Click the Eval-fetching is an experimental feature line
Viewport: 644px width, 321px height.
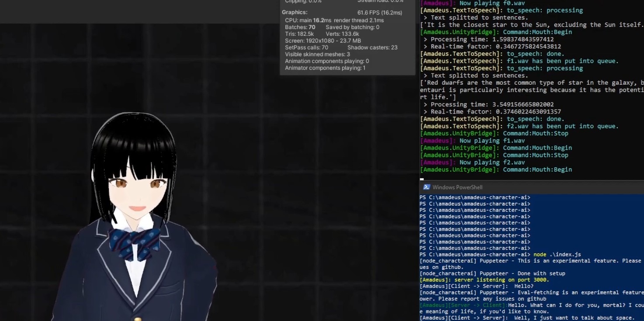(x=532, y=293)
